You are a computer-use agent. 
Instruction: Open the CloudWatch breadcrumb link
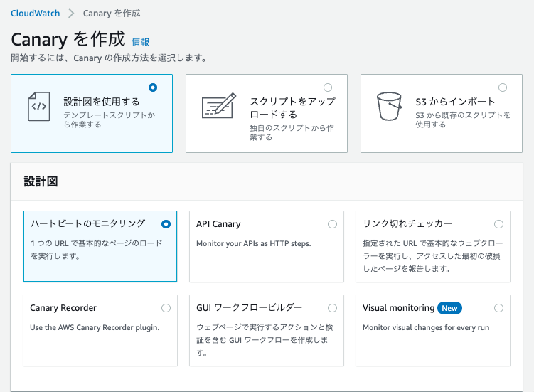[36, 14]
